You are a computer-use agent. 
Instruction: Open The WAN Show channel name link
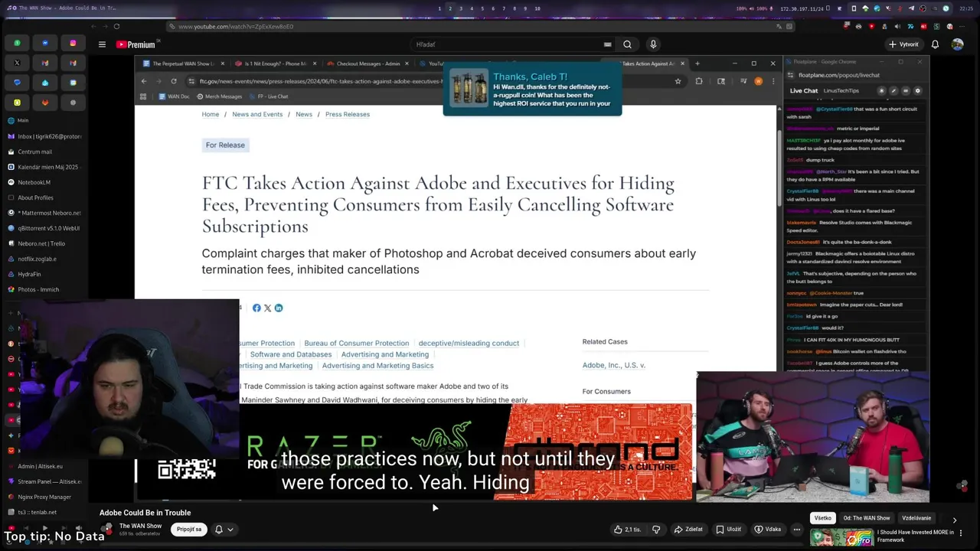coord(140,526)
